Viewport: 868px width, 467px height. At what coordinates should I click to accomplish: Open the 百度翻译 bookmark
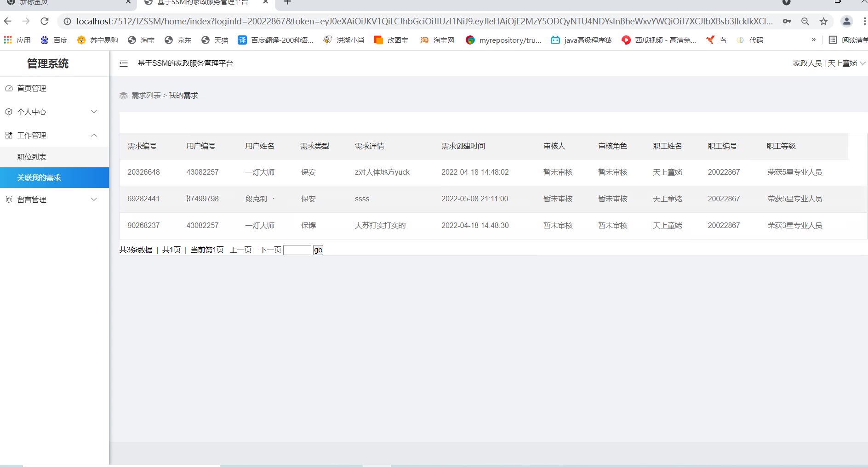275,40
